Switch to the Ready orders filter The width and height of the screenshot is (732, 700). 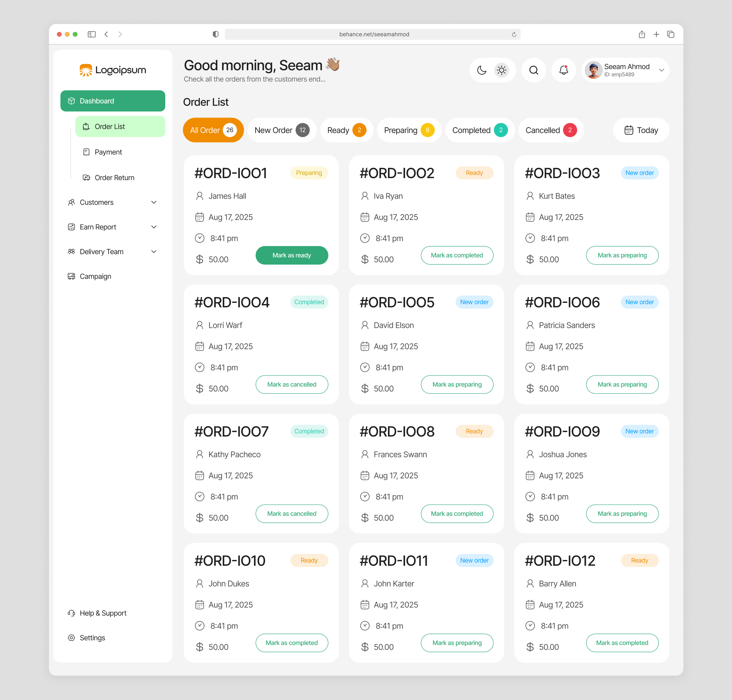346,130
